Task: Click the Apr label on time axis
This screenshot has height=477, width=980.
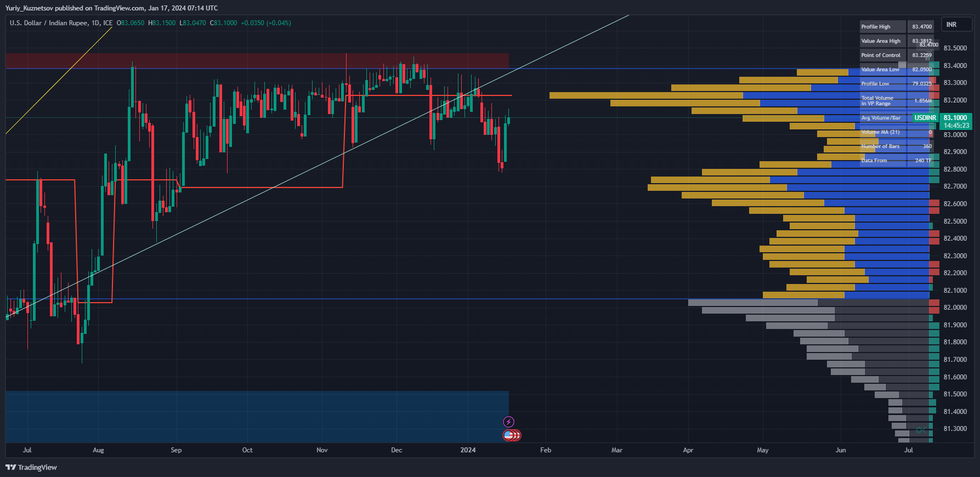Action: pyautogui.click(x=688, y=450)
